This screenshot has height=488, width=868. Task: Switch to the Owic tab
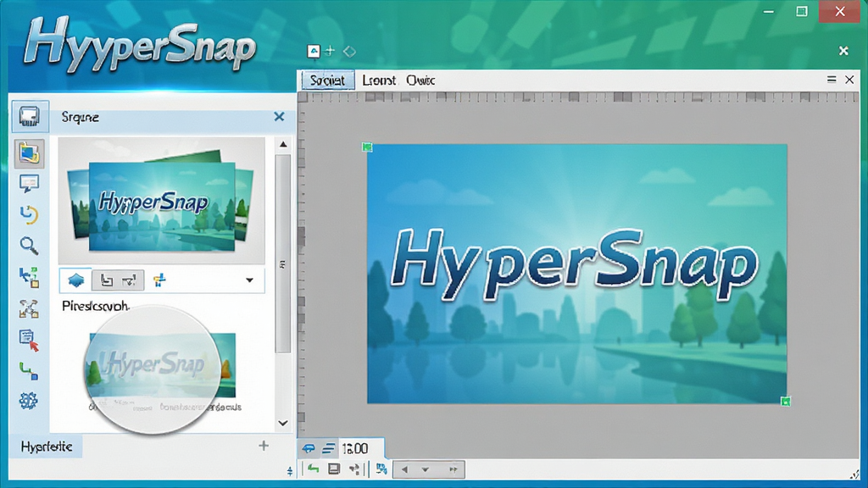click(x=420, y=80)
